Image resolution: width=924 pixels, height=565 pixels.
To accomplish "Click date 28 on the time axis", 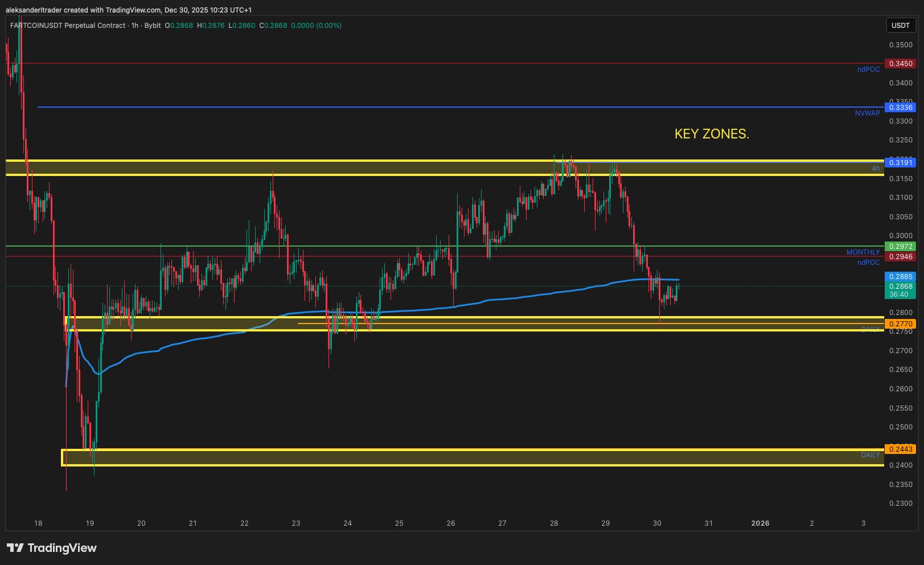I will (554, 523).
